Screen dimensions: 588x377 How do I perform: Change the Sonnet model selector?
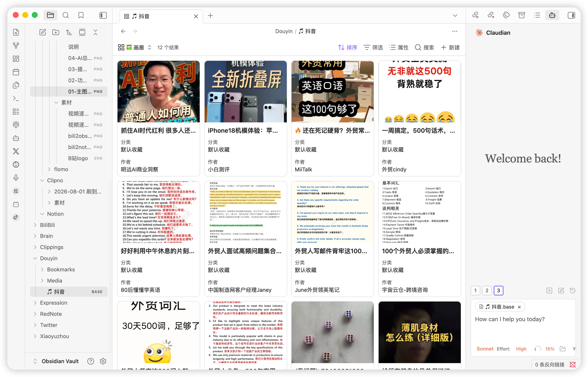click(485, 349)
